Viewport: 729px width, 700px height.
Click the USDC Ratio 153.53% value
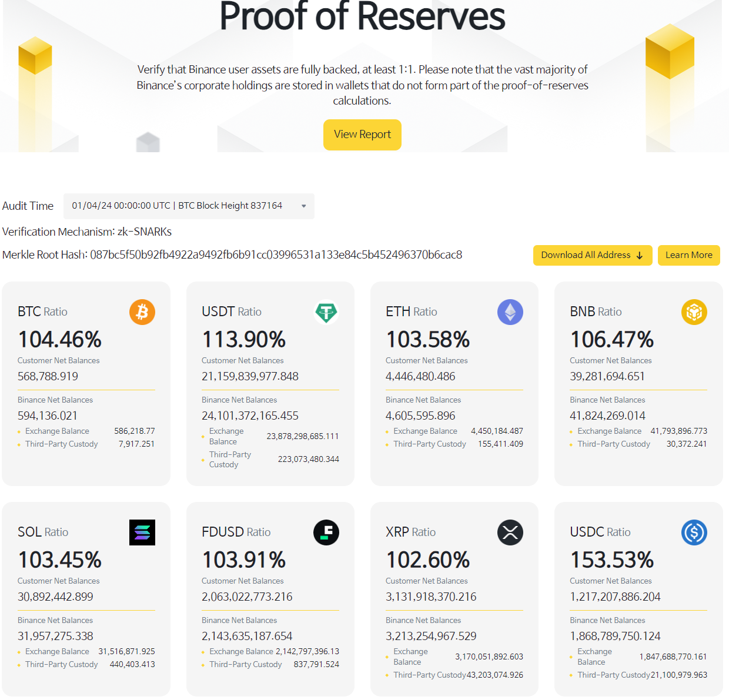coord(612,560)
